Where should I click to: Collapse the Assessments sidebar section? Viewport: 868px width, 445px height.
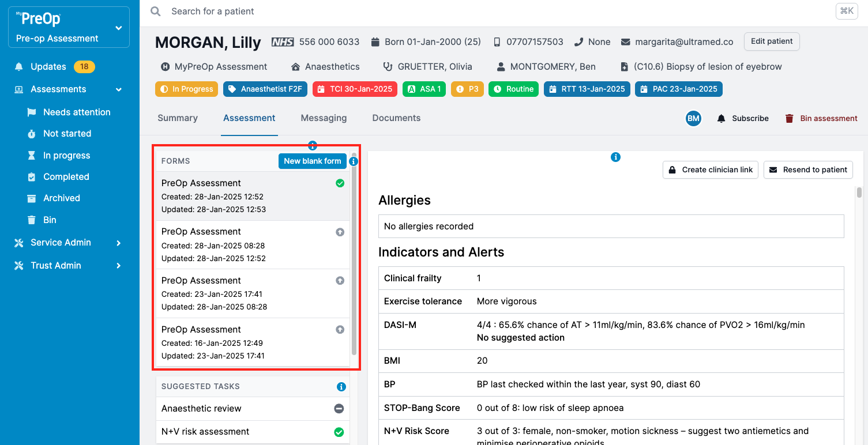tap(119, 90)
